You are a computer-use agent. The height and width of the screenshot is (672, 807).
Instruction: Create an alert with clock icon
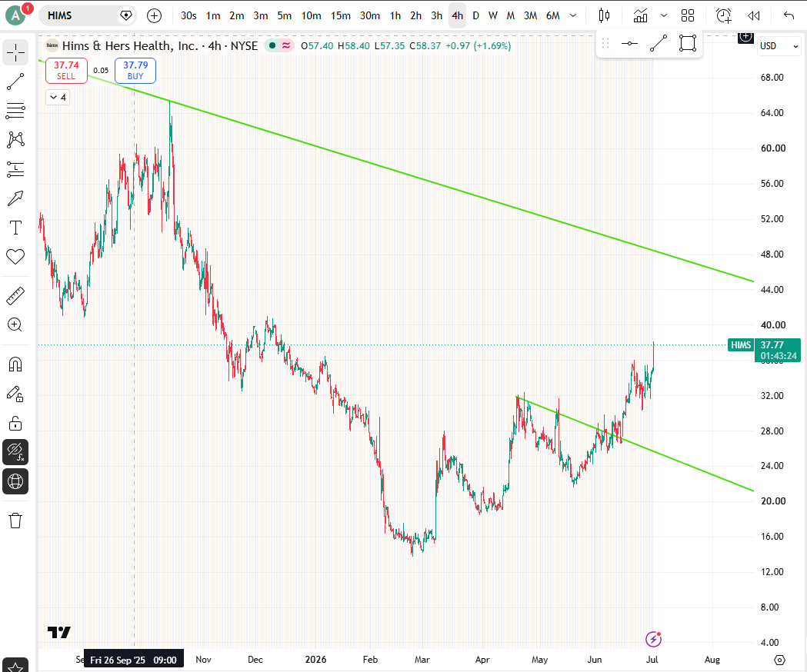coord(724,15)
